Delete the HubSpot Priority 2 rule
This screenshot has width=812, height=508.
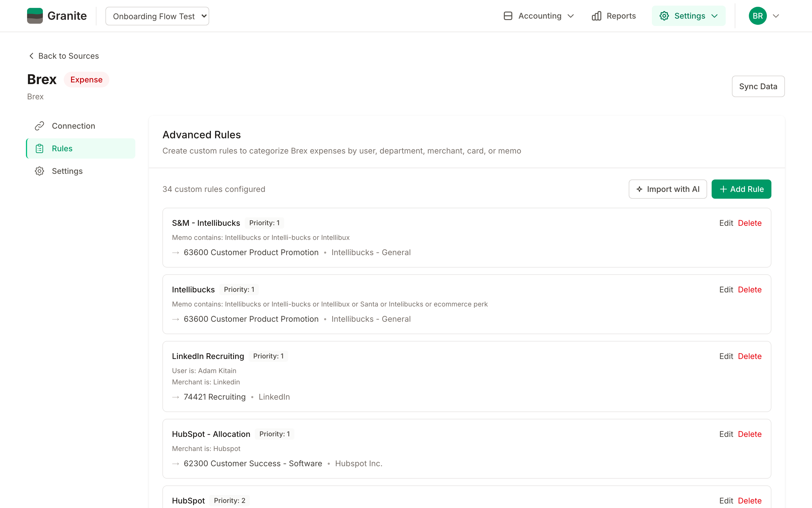click(x=750, y=501)
